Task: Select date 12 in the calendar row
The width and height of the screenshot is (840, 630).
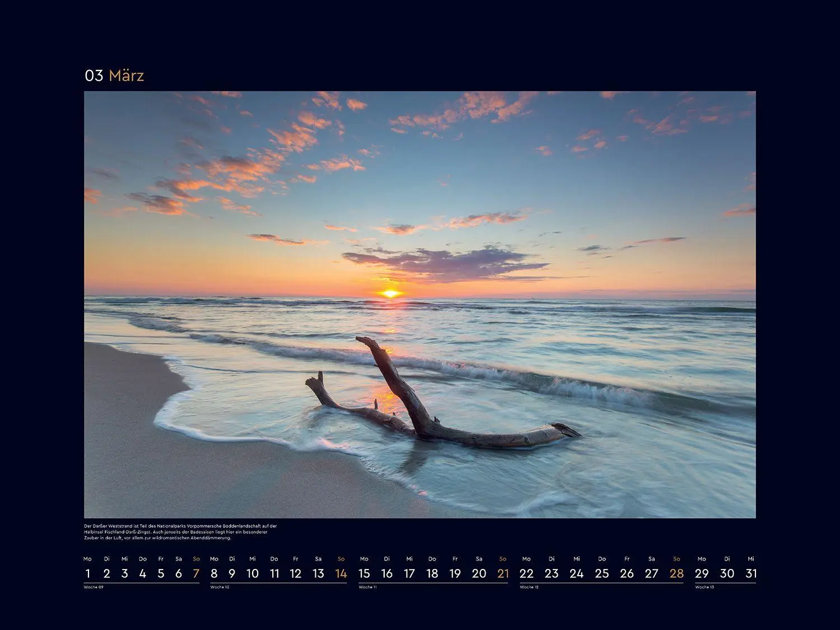Action: click(x=296, y=573)
